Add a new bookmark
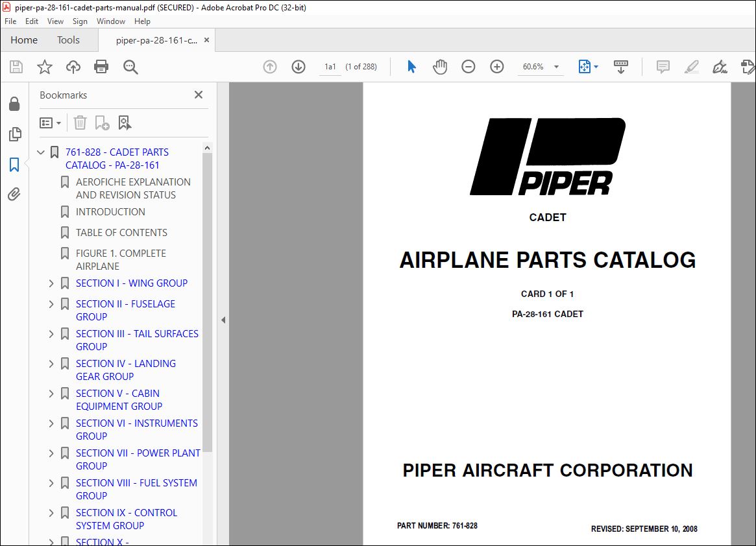 click(x=103, y=123)
